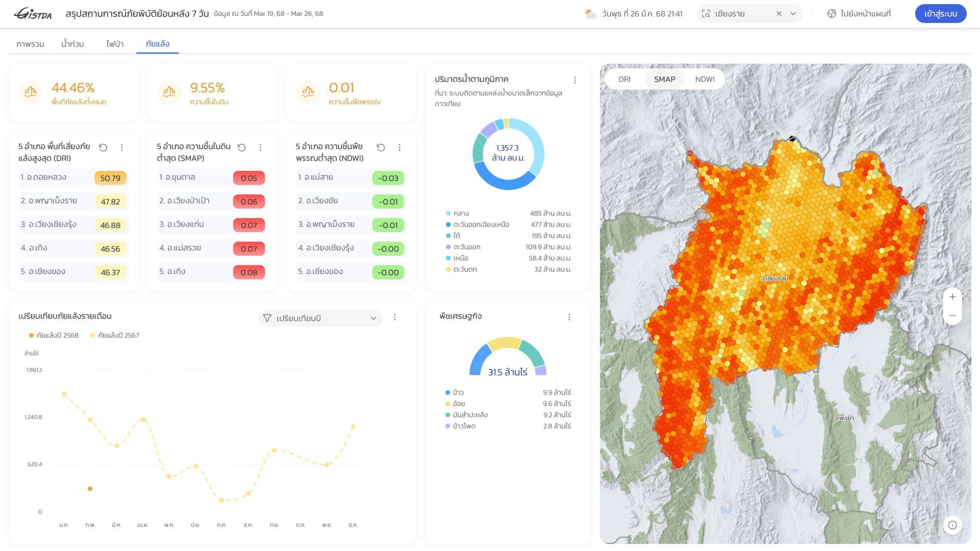Click the reset icon on DRI district card
The width and height of the screenshot is (980, 551).
(103, 147)
